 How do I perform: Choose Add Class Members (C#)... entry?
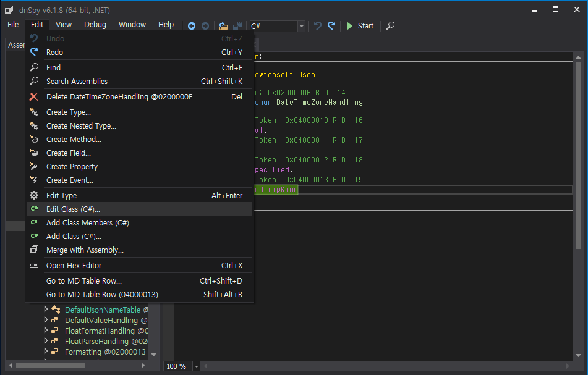(x=140, y=222)
